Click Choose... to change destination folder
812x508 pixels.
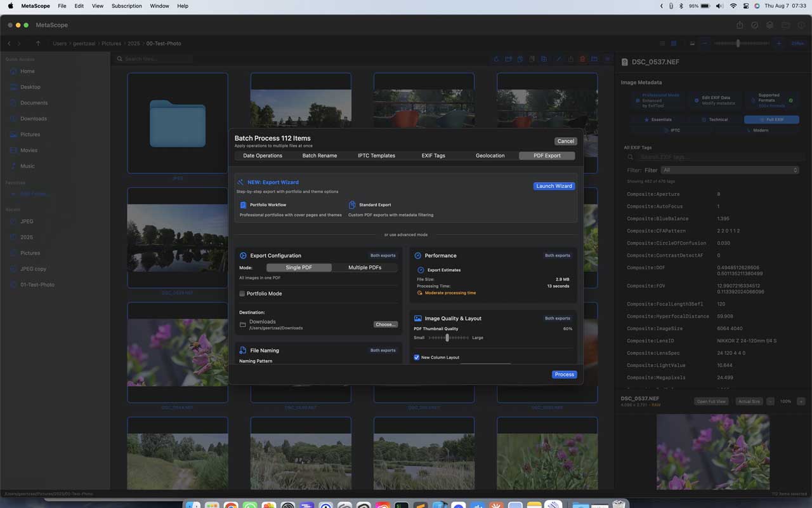click(386, 324)
